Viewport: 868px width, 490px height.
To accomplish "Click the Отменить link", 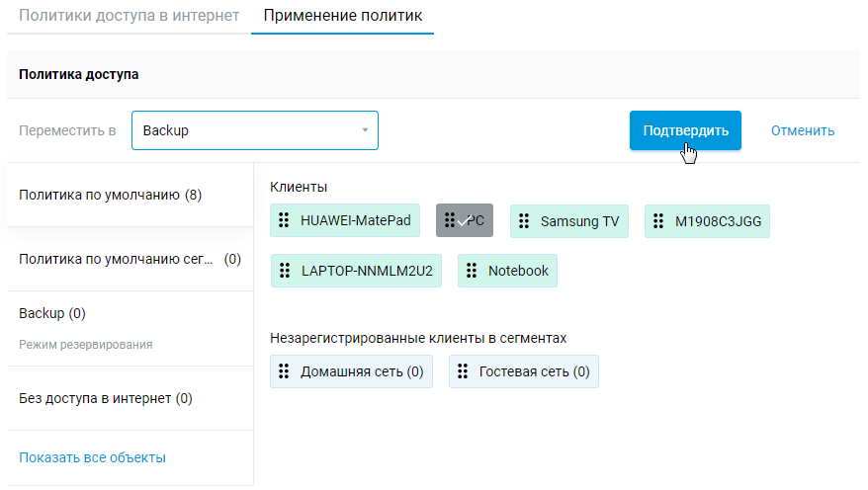I will click(803, 130).
